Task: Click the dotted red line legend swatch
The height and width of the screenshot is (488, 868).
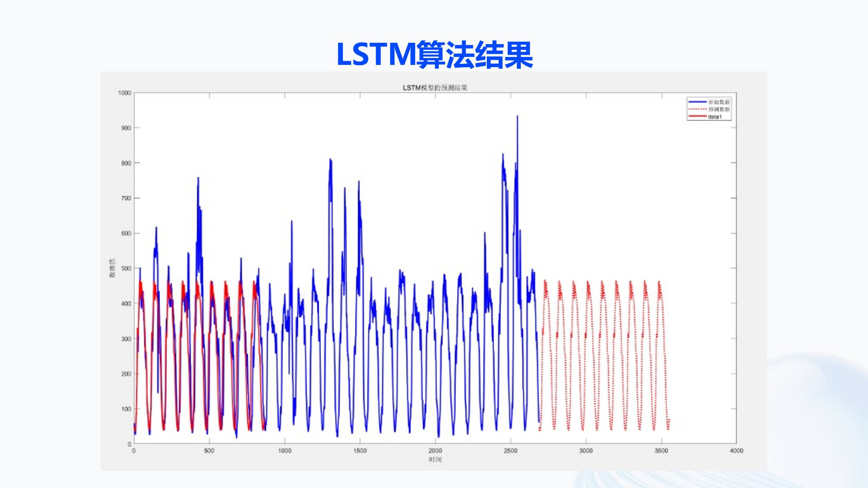Action: [x=697, y=109]
